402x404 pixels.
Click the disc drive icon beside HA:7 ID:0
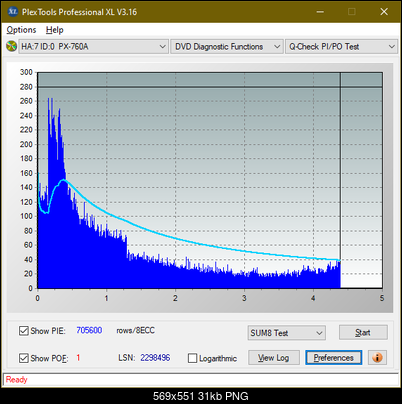click(x=11, y=46)
